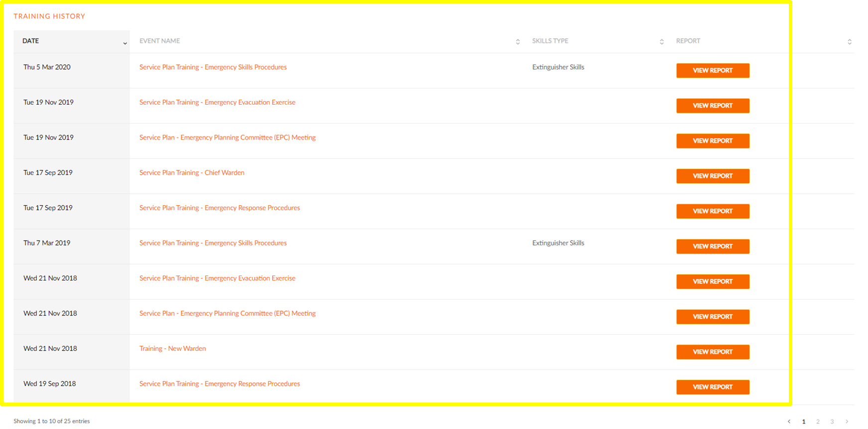
Task: Click Report column sort arrows
Action: click(x=849, y=42)
